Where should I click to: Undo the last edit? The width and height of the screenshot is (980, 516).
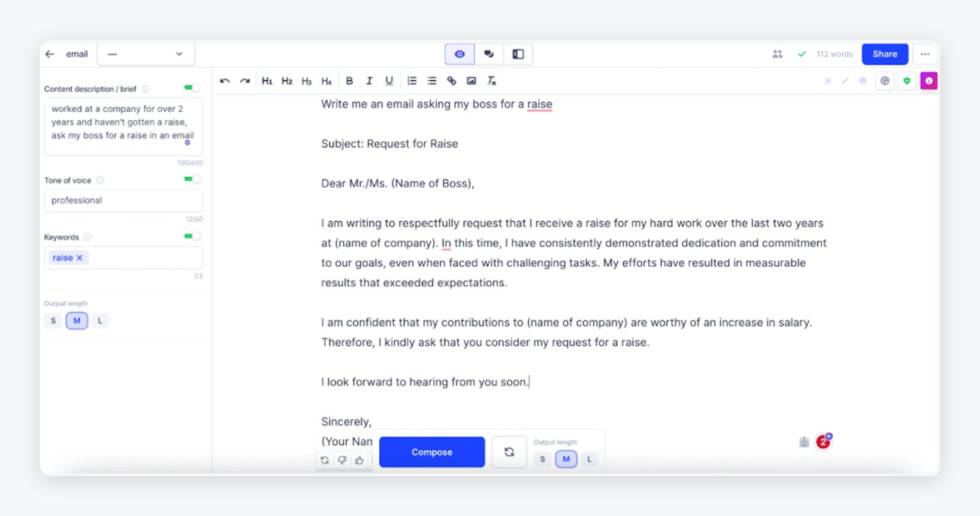[225, 81]
